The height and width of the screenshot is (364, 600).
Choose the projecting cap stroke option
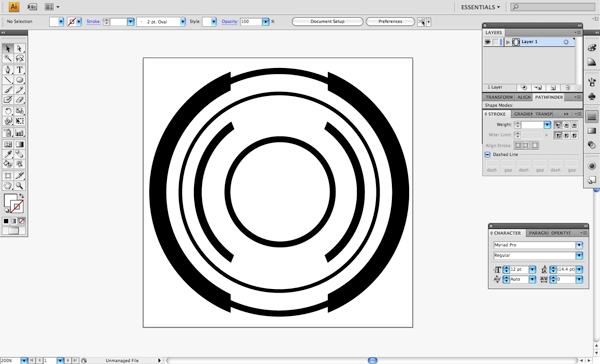click(x=574, y=125)
